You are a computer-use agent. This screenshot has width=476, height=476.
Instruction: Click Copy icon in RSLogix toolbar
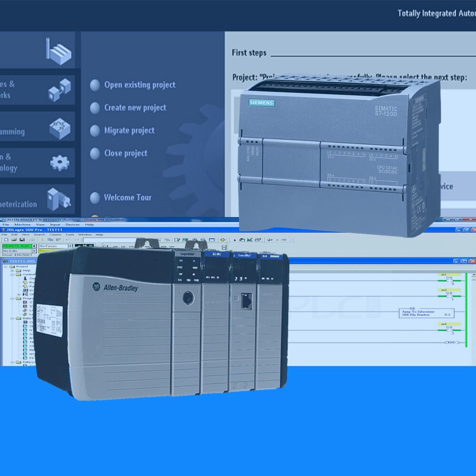coord(50,240)
